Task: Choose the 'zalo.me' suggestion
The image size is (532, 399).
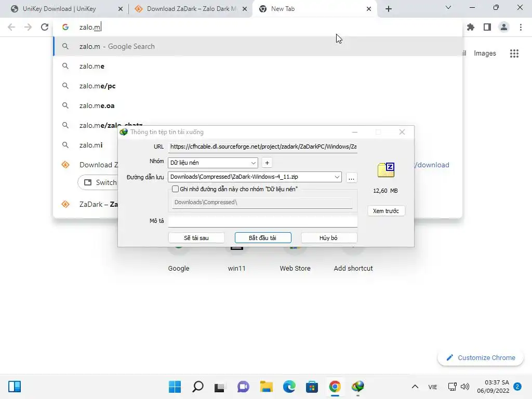Action: pos(258,66)
